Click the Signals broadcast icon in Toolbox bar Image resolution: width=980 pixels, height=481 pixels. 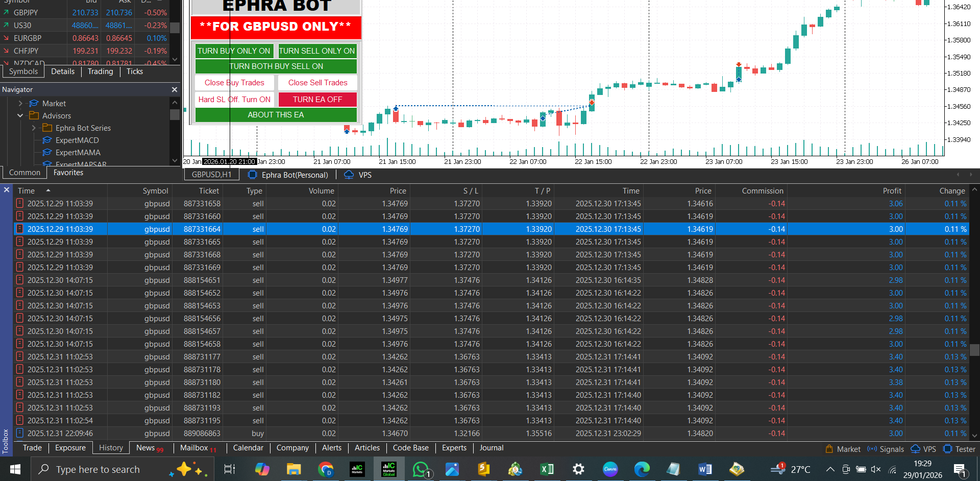click(x=872, y=449)
